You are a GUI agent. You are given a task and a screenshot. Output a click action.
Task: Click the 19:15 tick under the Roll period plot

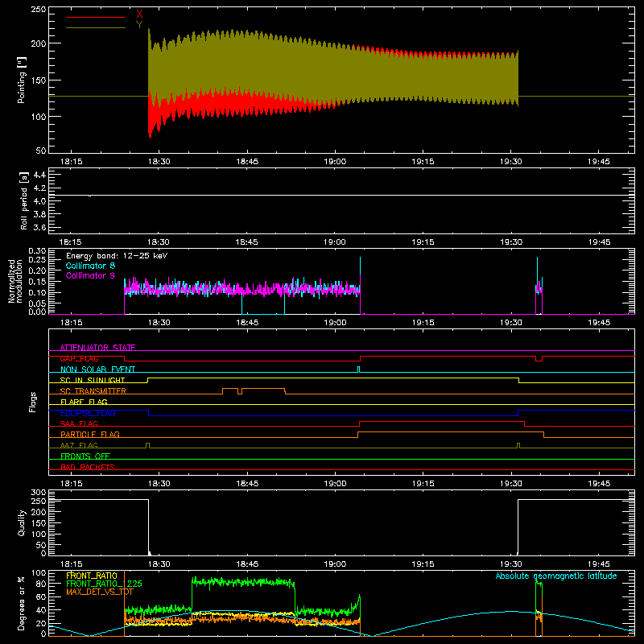click(423, 242)
